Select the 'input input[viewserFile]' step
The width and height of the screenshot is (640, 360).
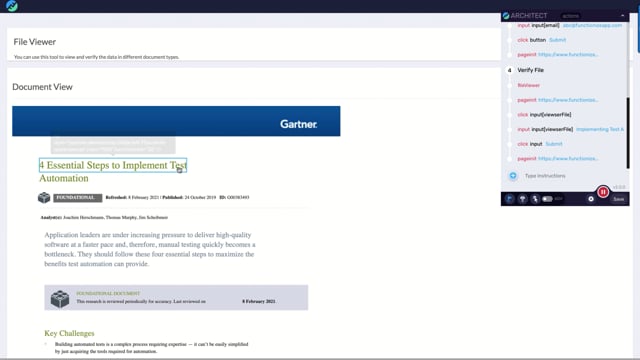click(571, 129)
